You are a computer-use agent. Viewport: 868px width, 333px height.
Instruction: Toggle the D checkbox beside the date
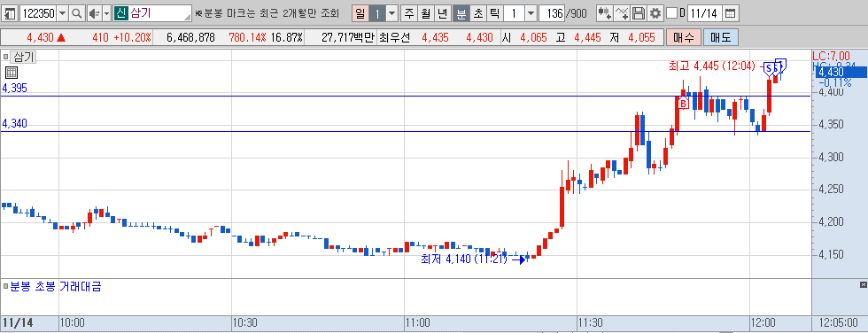[x=672, y=13]
